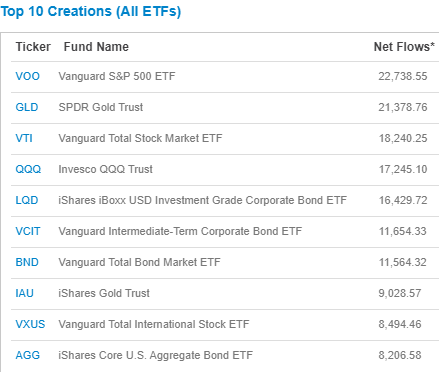Open the GLD ticker link
The image size is (439, 372).
pyautogui.click(x=27, y=107)
